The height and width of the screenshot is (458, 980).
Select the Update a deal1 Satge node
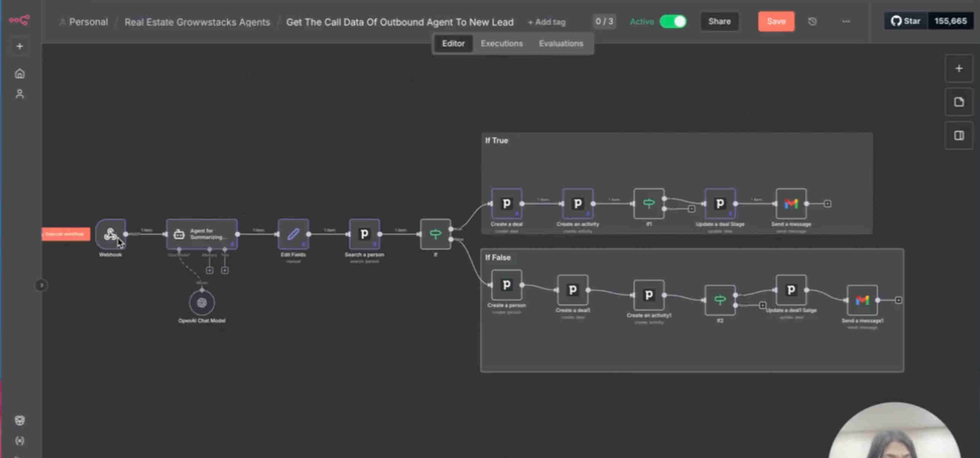[791, 290]
